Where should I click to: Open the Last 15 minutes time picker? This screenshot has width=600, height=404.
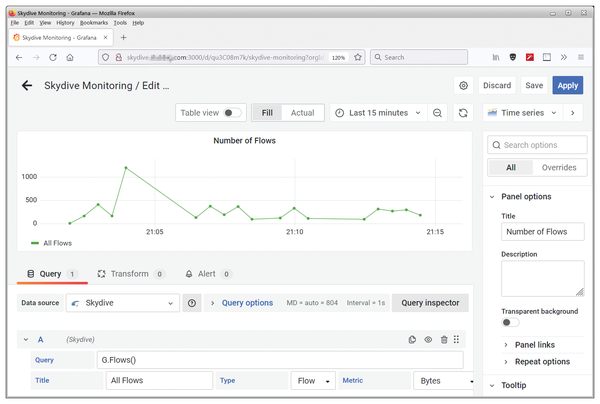pos(378,113)
